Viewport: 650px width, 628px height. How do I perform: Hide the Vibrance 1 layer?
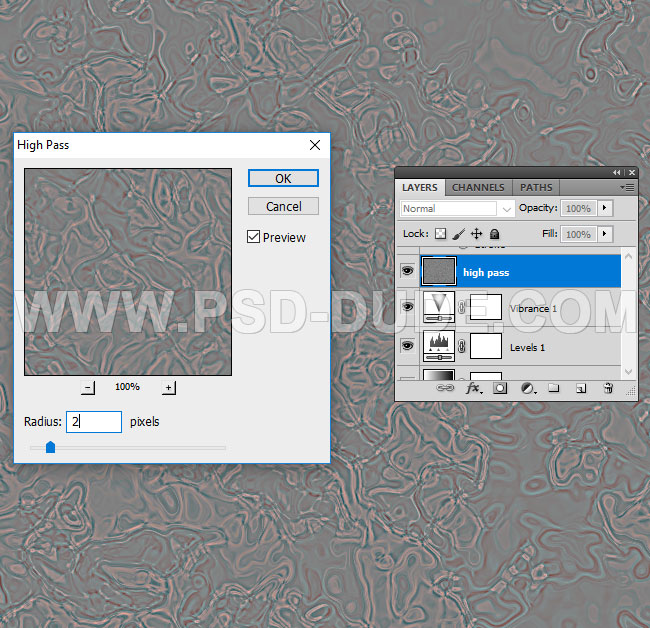(407, 307)
